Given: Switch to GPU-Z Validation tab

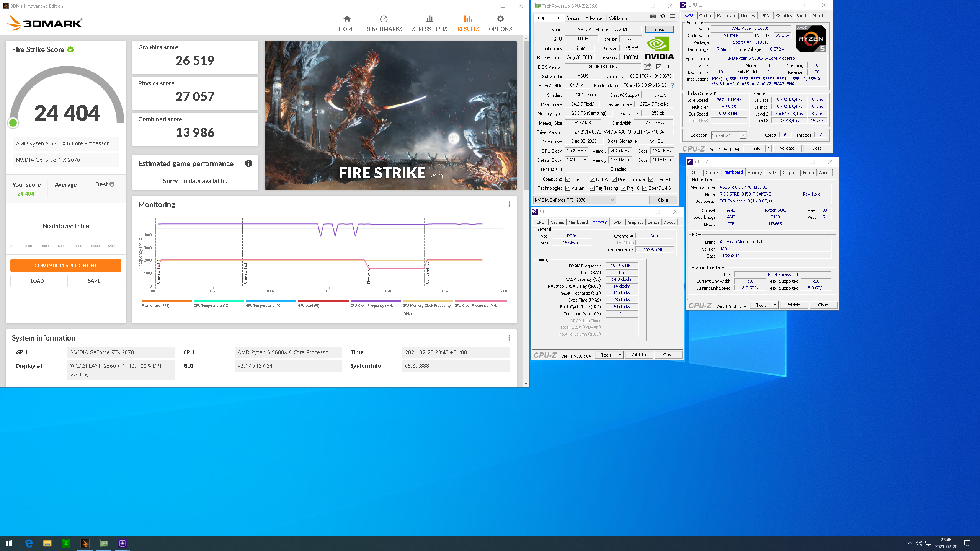Looking at the screenshot, I should (618, 18).
